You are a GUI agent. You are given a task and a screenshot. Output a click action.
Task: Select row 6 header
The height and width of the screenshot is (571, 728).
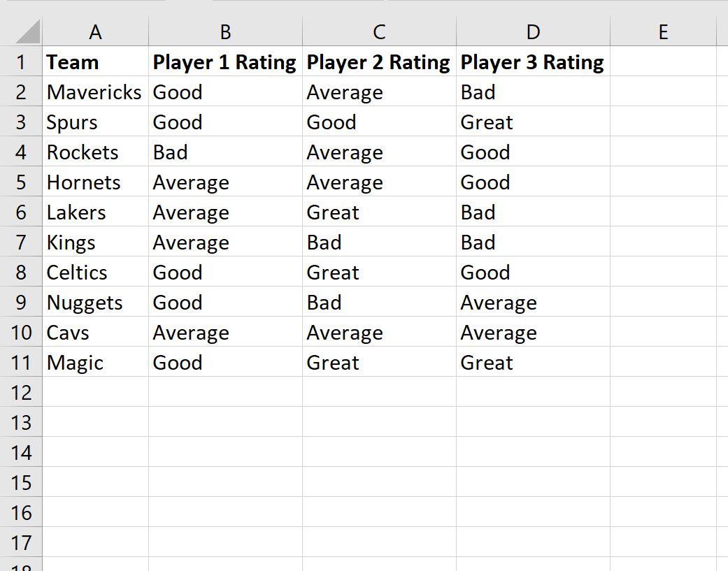tap(21, 212)
